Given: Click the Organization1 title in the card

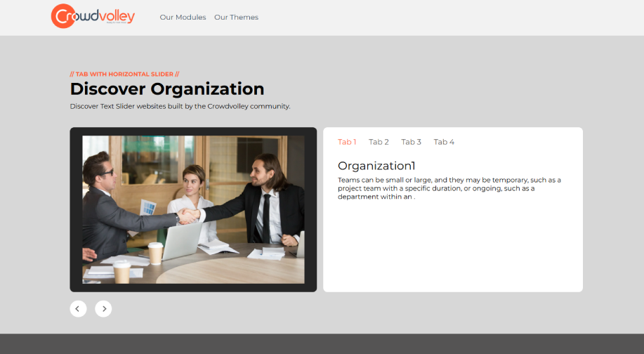Looking at the screenshot, I should coord(376,166).
